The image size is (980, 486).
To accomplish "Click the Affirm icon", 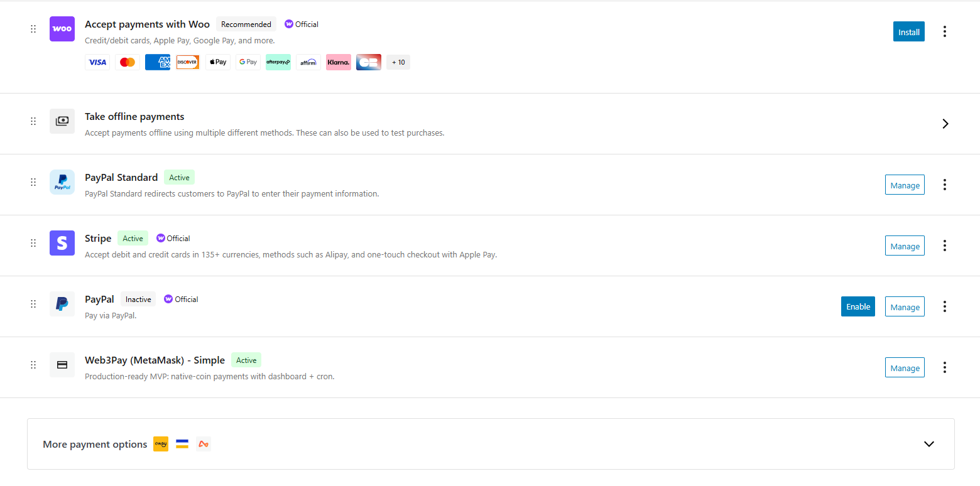I will 308,62.
